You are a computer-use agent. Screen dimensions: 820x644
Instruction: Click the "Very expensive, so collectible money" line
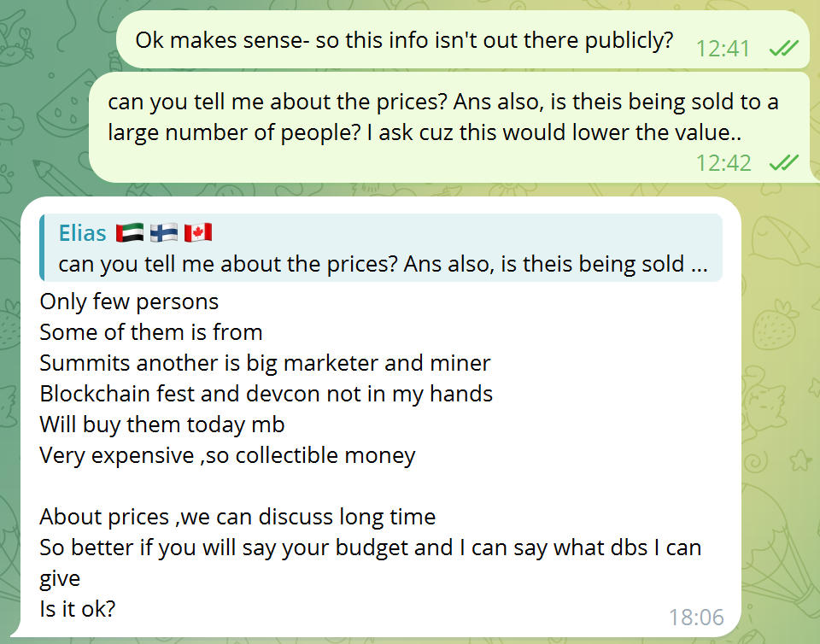point(227,455)
